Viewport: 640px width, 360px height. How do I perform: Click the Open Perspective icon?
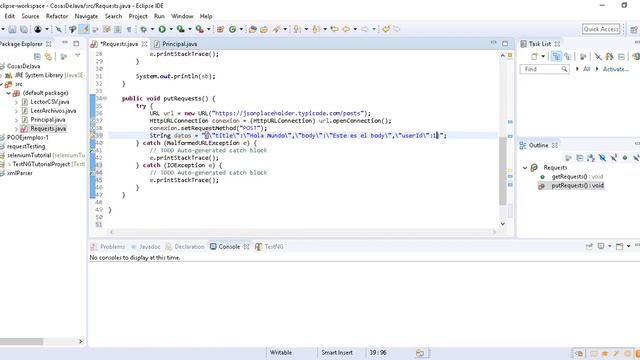point(633,29)
